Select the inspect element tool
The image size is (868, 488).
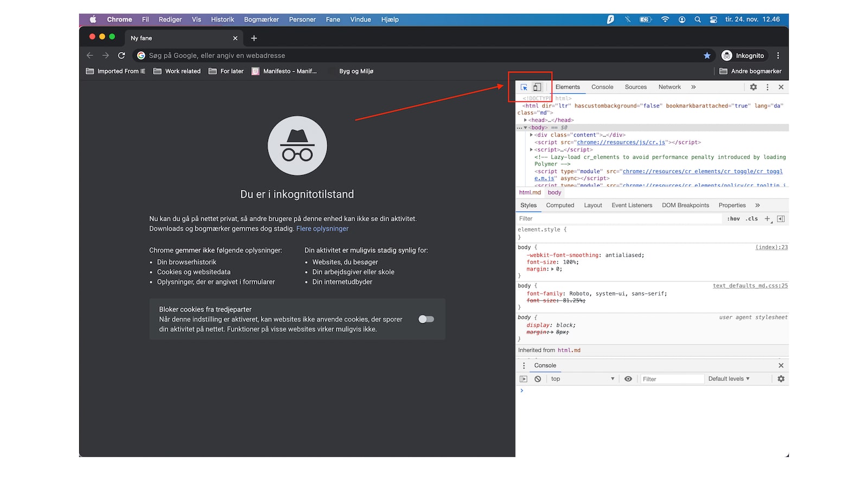point(524,87)
